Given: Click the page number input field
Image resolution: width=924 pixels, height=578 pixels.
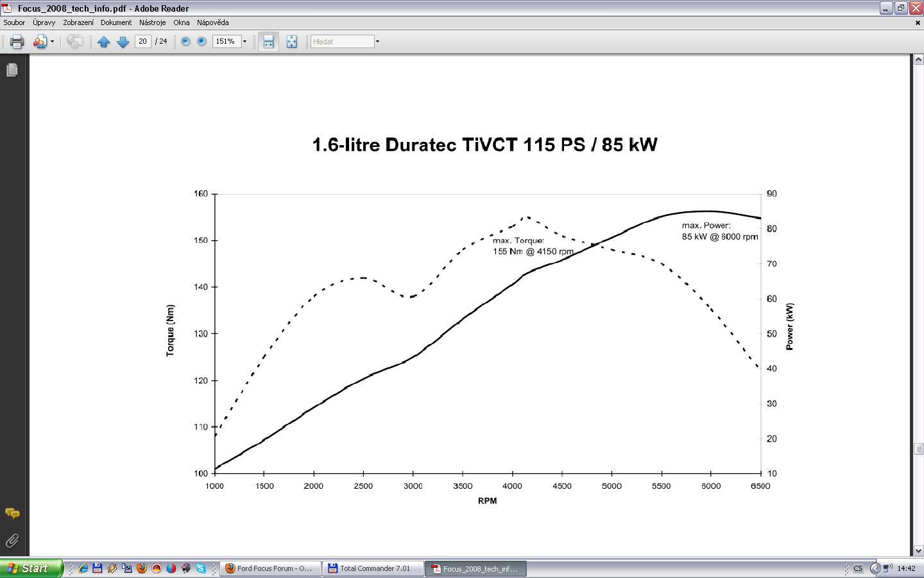Looking at the screenshot, I should pyautogui.click(x=142, y=41).
